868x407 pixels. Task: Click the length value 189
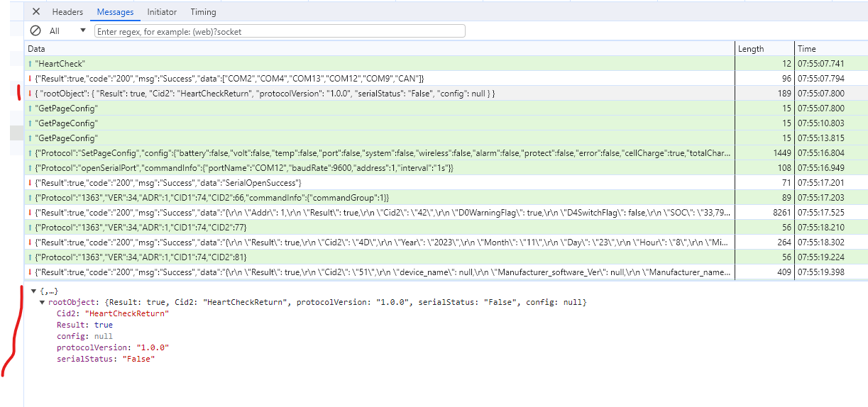point(784,94)
